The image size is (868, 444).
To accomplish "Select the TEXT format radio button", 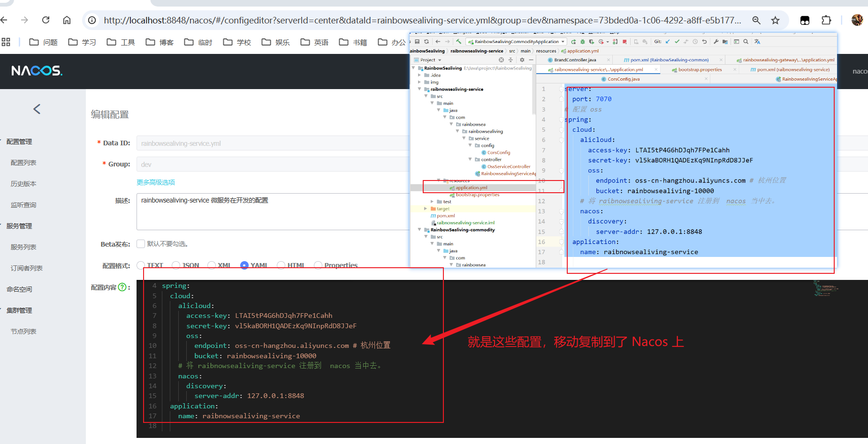I will 141,265.
